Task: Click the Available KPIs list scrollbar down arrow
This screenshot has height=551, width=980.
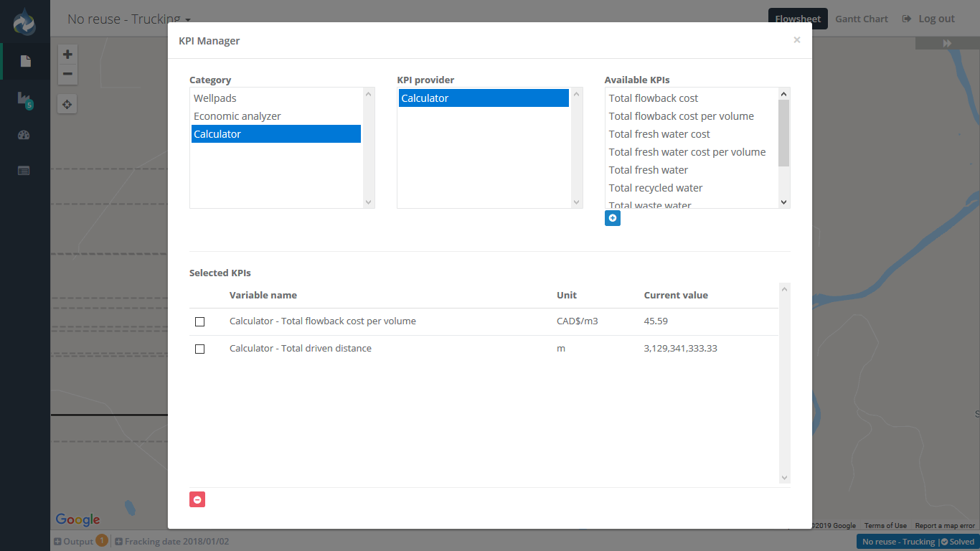Action: click(783, 202)
